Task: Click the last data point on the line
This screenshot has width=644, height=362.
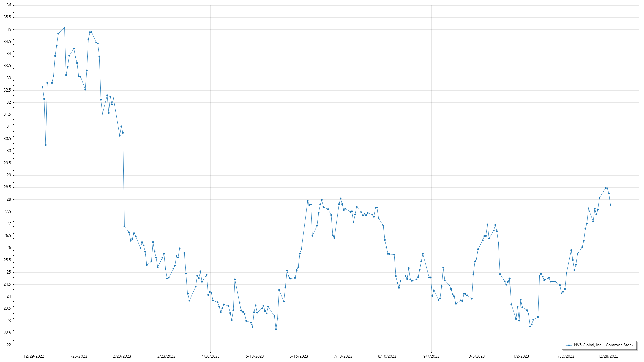Action: point(610,205)
